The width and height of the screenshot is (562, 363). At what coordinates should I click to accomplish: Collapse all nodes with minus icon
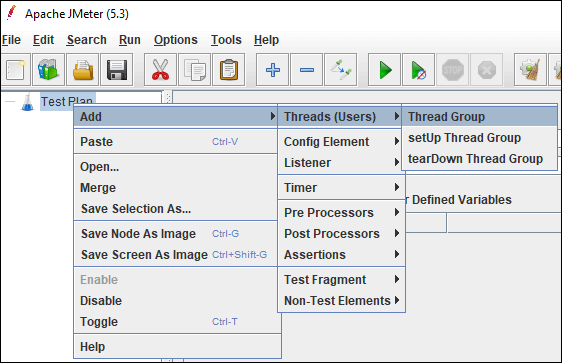pos(306,70)
